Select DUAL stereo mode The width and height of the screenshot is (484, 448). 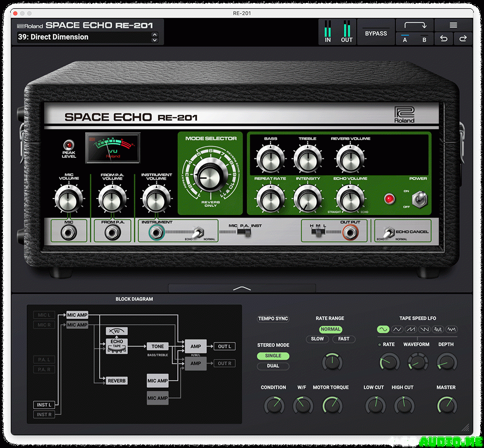pyautogui.click(x=273, y=366)
